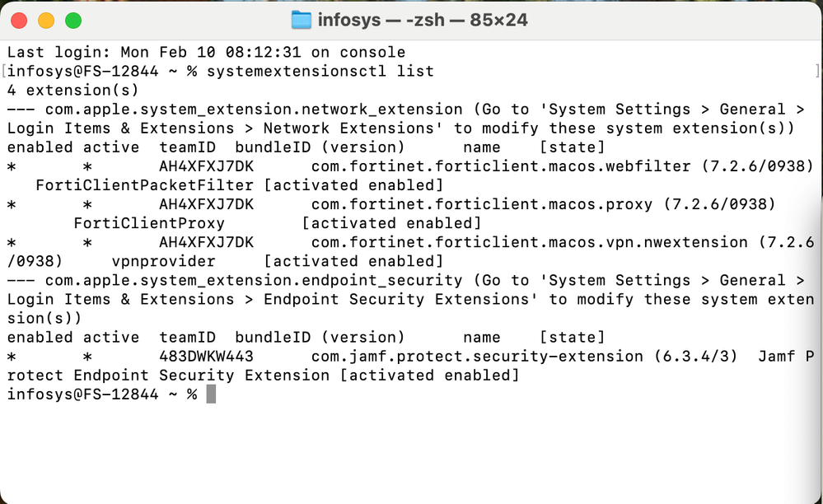The width and height of the screenshot is (823, 504).
Task: Click the first 'infosys@FS-12844' prompt
Action: click(x=92, y=72)
